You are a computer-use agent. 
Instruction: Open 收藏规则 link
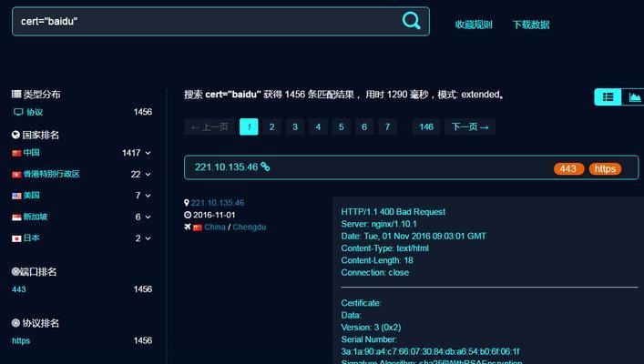click(474, 25)
